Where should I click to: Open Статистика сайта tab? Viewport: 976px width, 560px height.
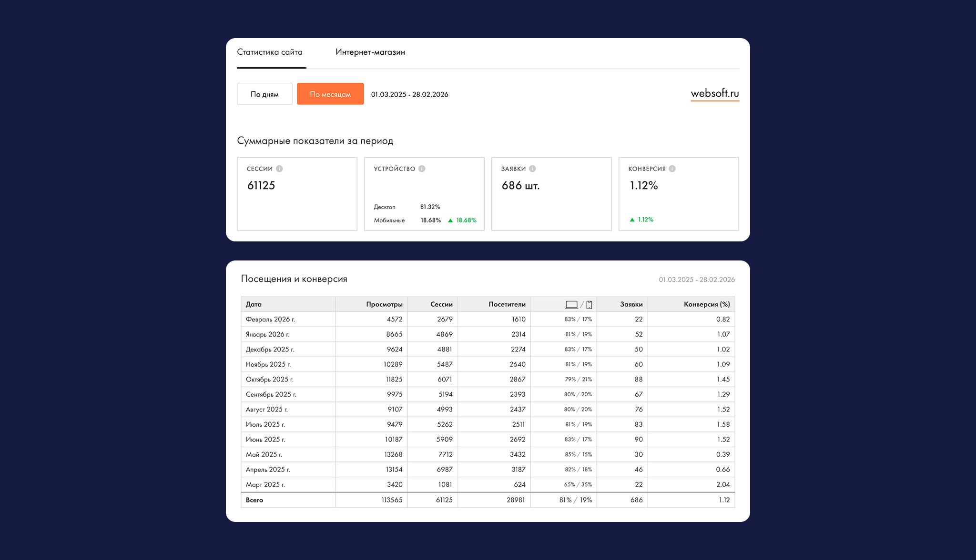point(270,52)
